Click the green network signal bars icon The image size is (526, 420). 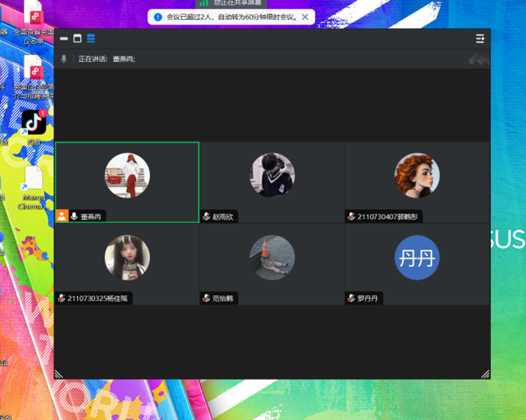(x=203, y=3)
